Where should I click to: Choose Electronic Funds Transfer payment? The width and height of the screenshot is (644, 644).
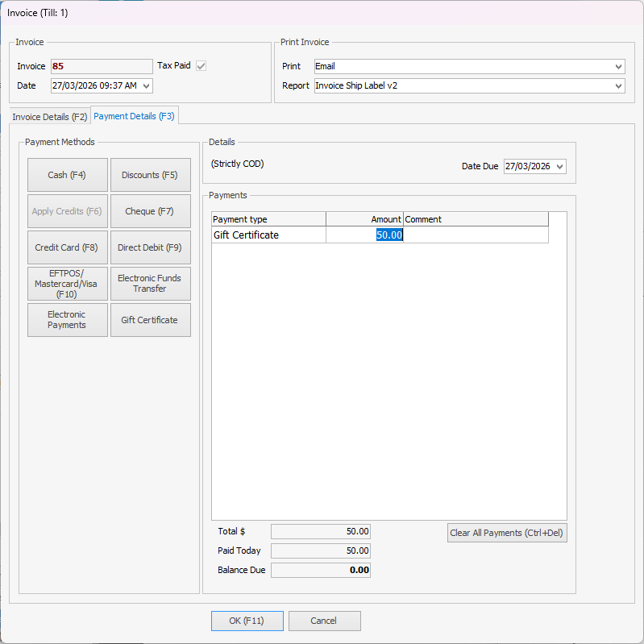coord(150,284)
